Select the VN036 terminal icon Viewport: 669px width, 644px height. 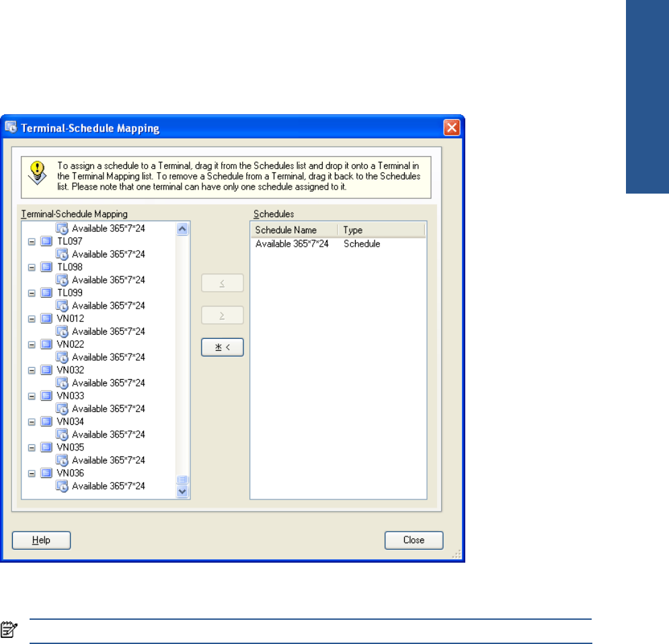click(46, 473)
